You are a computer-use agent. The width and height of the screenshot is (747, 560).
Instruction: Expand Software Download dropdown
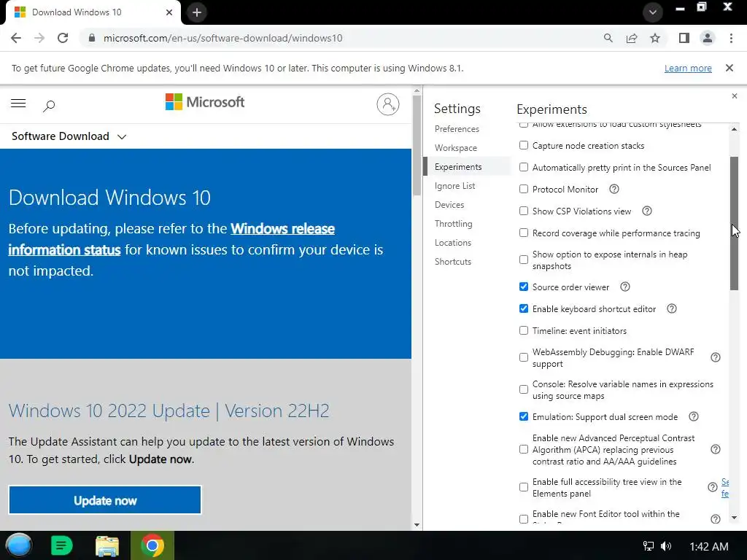[x=69, y=136]
